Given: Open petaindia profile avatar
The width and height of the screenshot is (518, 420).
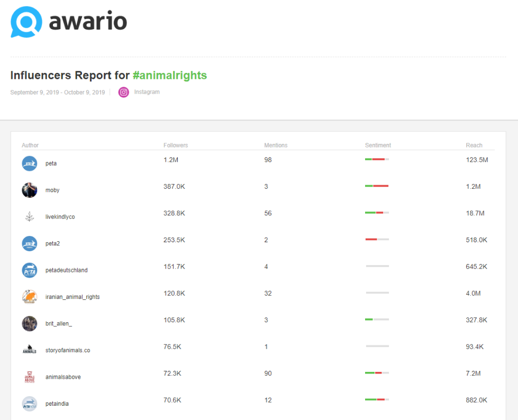Looking at the screenshot, I should click(x=30, y=404).
